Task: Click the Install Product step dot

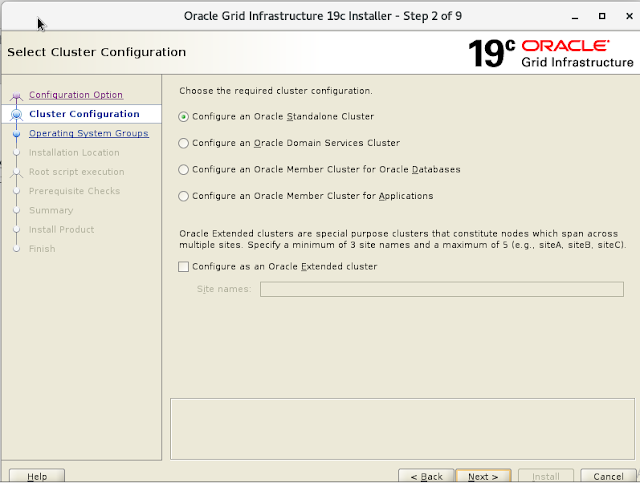Action: click(16, 229)
